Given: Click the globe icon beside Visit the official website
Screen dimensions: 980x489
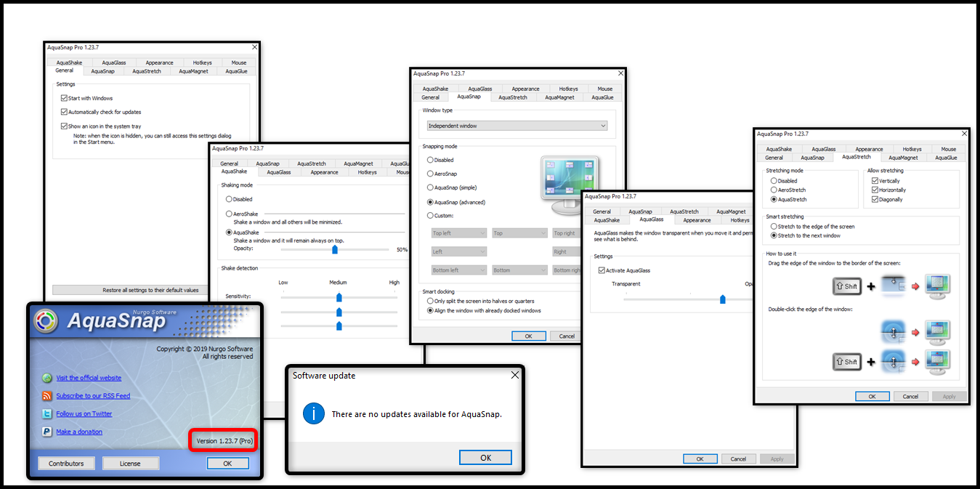Looking at the screenshot, I should point(47,378).
